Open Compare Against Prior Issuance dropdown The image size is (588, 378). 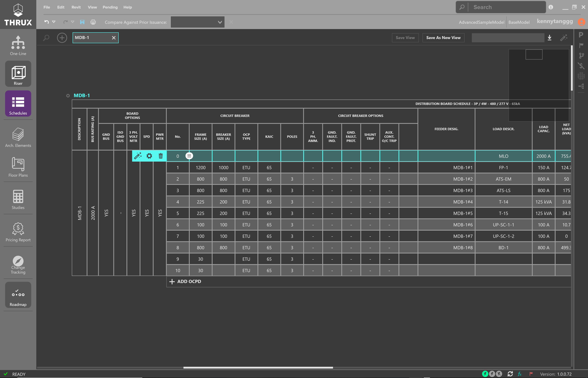(x=197, y=22)
